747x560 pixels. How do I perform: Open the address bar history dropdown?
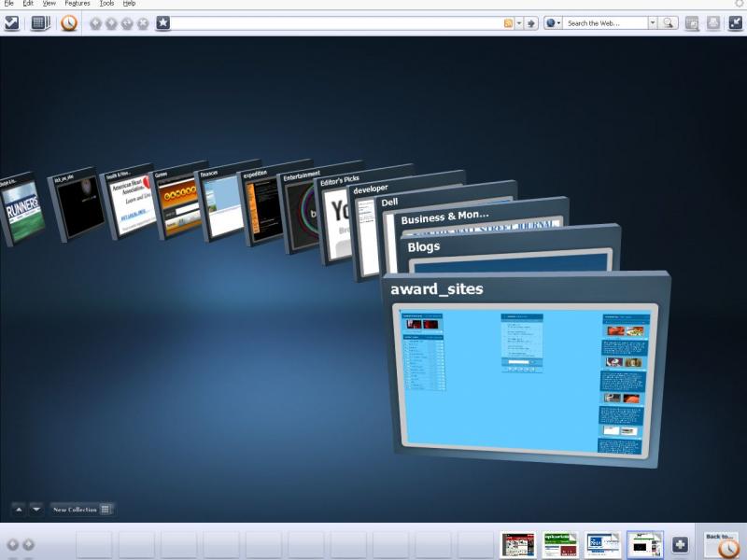pyautogui.click(x=519, y=23)
